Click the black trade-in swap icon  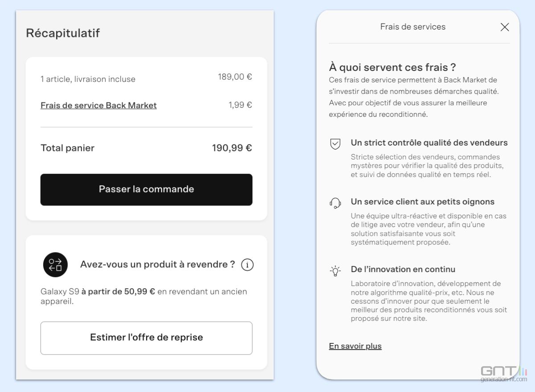tap(55, 265)
